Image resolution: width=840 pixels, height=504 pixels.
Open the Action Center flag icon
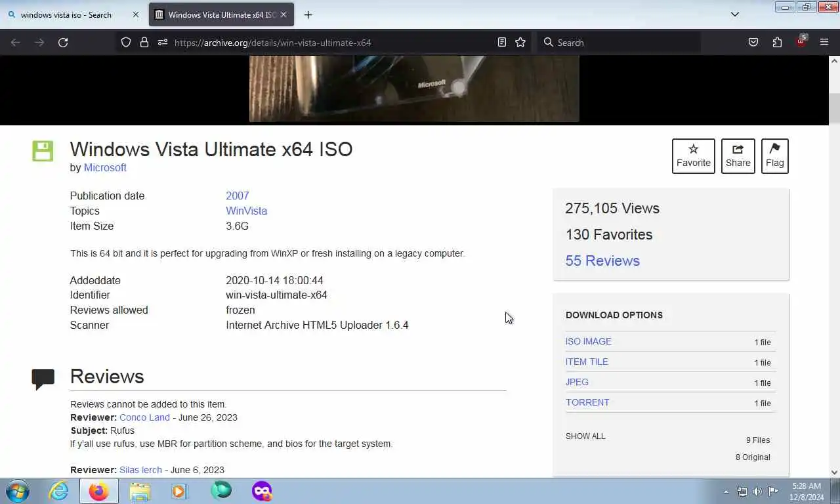pyautogui.click(x=773, y=492)
